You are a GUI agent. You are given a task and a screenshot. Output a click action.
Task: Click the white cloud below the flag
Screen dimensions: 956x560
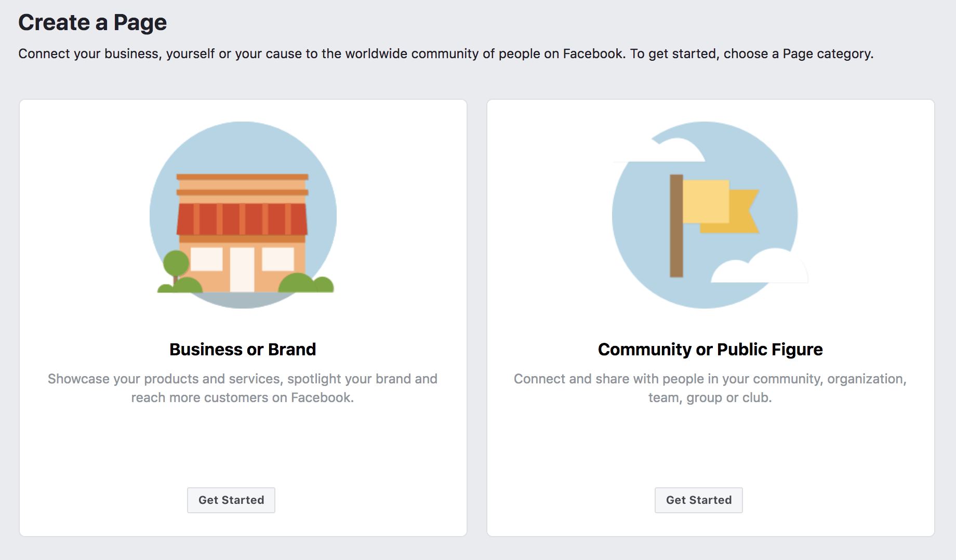click(x=764, y=269)
